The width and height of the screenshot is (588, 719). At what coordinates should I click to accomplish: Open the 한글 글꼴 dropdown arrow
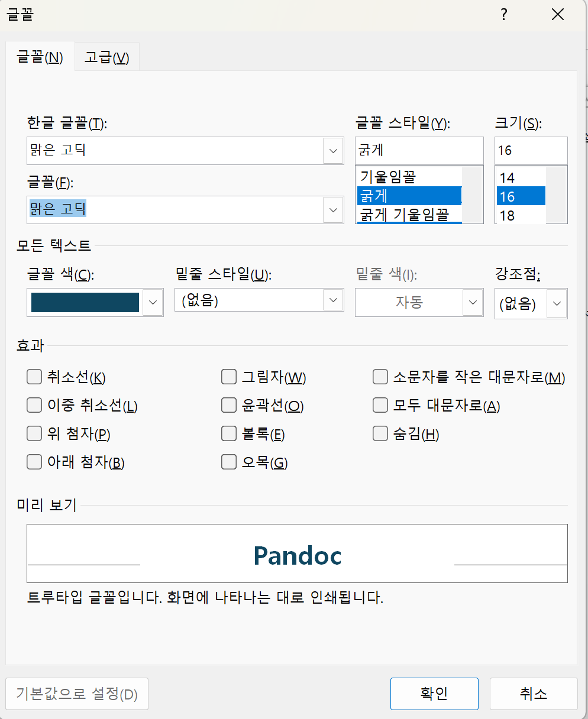(x=334, y=151)
